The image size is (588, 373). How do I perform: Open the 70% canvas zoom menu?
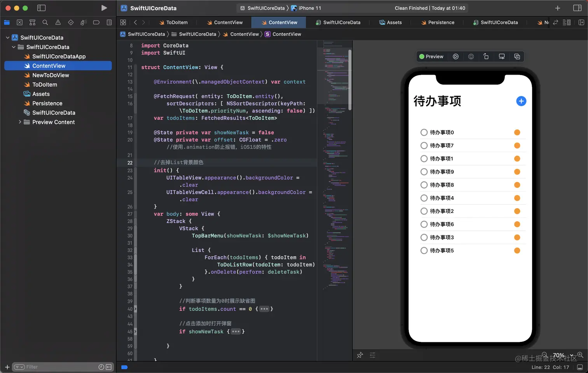(563, 355)
